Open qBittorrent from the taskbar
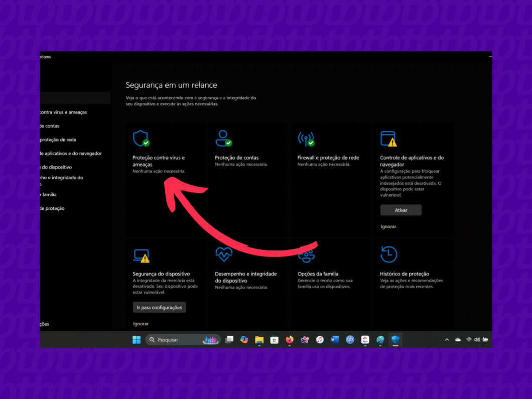This screenshot has height=399, width=532. pos(350,340)
